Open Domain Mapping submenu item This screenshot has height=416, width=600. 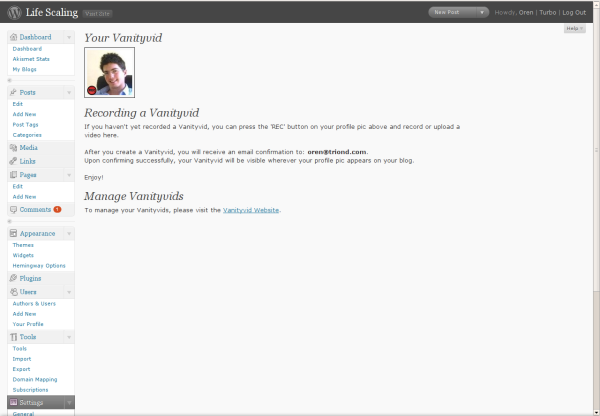[35, 380]
